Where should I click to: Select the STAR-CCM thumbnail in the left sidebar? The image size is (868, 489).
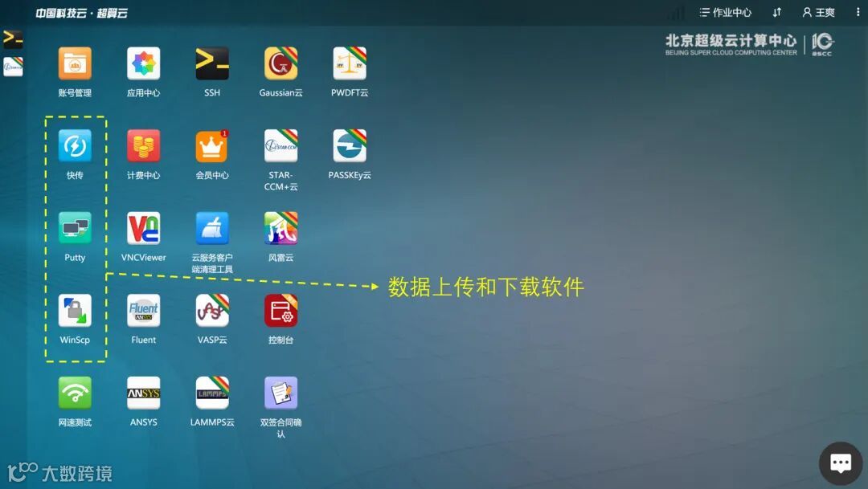click(x=13, y=67)
